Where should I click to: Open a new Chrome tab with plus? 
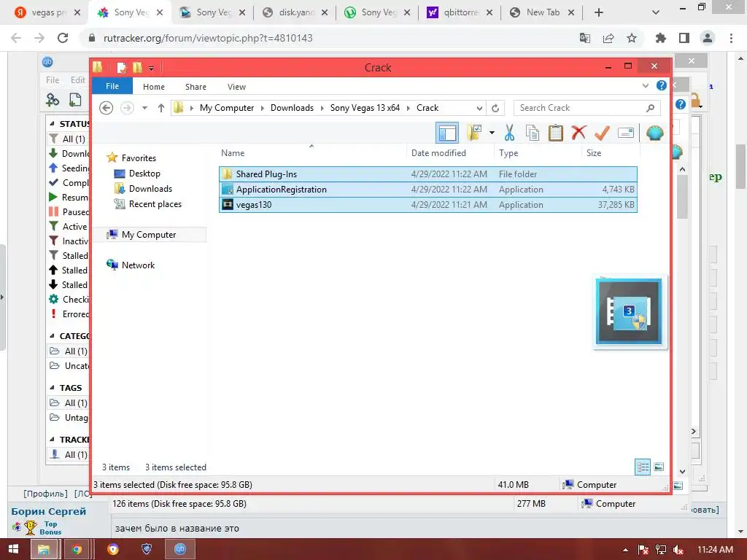(x=599, y=12)
